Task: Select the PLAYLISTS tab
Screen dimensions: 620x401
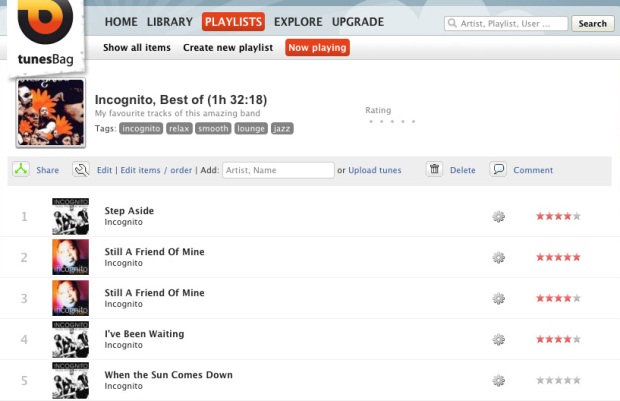Action: click(233, 22)
